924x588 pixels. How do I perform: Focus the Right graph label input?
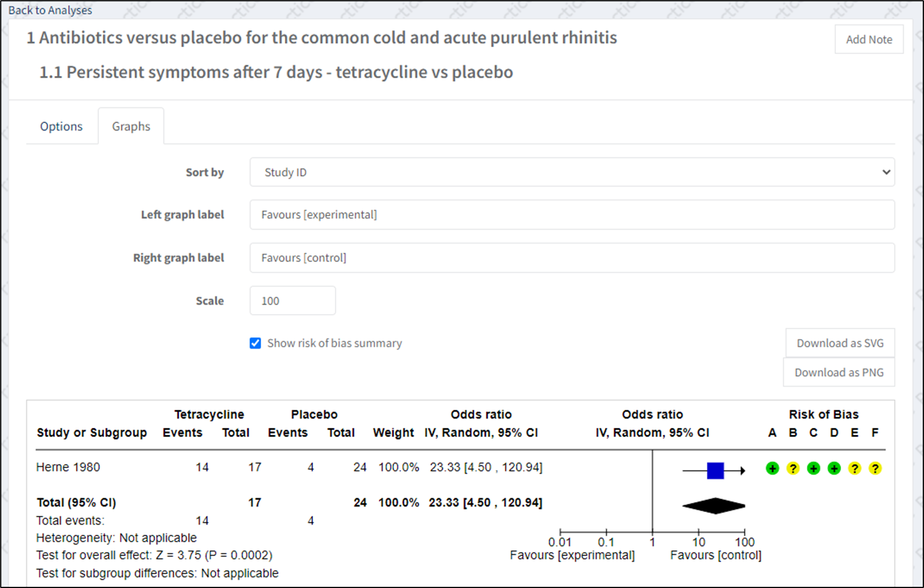click(572, 258)
